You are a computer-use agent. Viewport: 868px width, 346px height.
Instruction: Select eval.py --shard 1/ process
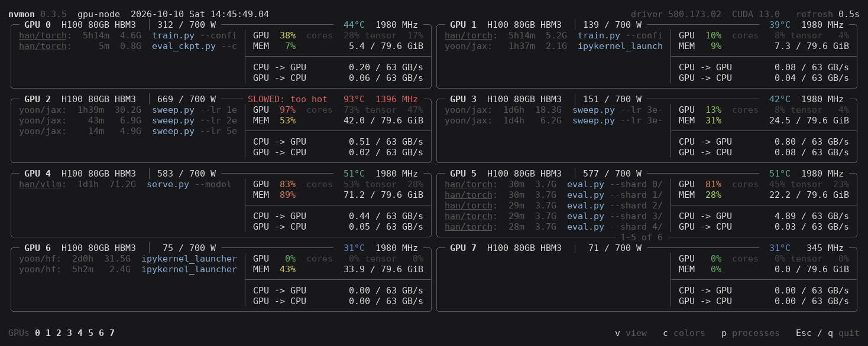[x=553, y=195]
